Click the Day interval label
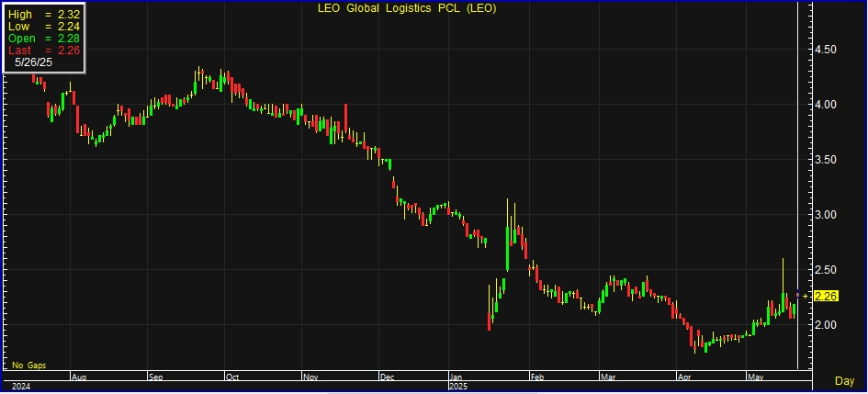 click(844, 381)
